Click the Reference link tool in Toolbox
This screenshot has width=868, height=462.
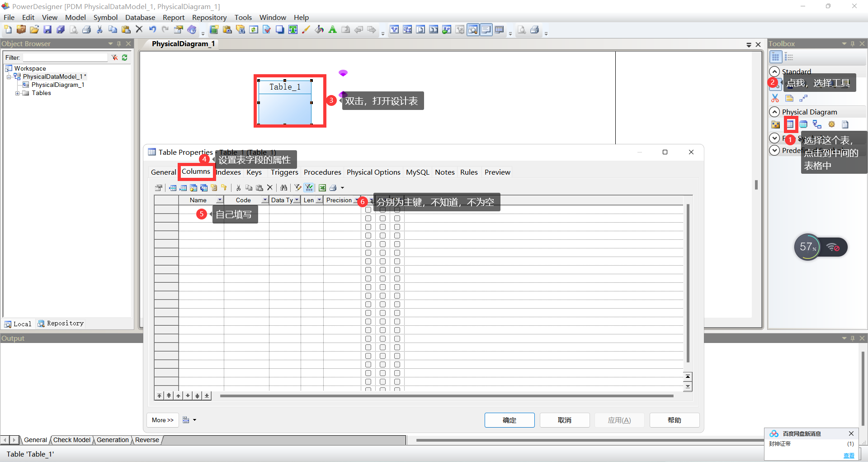[x=817, y=124]
